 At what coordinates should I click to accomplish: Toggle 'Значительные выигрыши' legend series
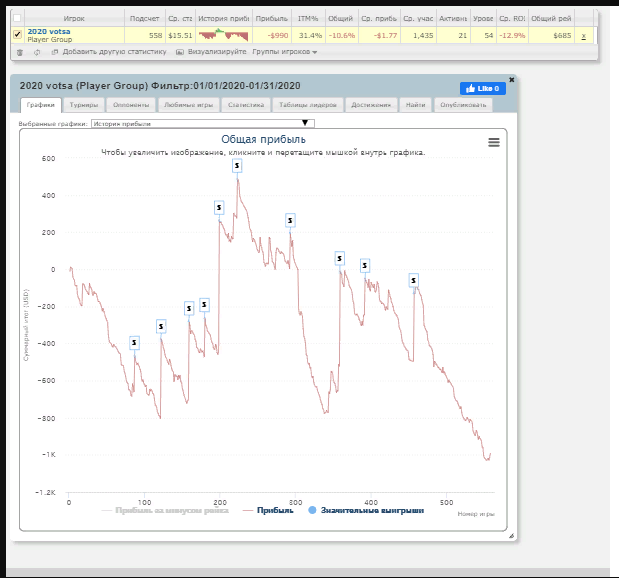click(x=366, y=510)
